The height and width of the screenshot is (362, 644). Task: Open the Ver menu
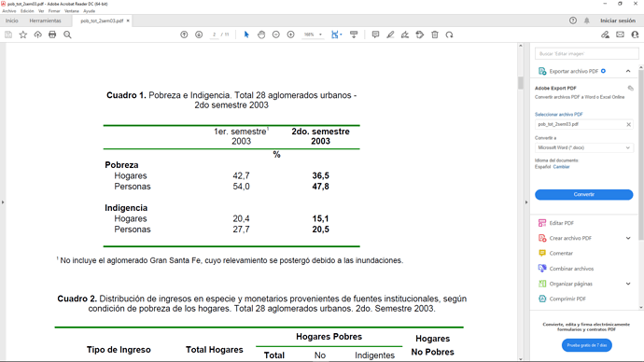tap(41, 11)
